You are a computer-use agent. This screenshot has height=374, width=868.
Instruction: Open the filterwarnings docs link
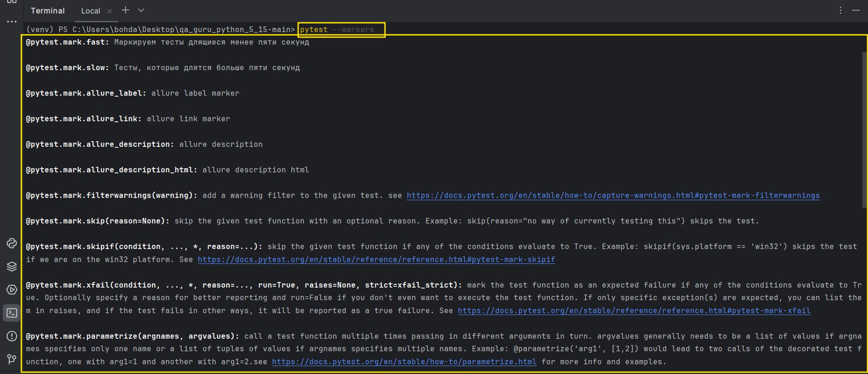613,196
